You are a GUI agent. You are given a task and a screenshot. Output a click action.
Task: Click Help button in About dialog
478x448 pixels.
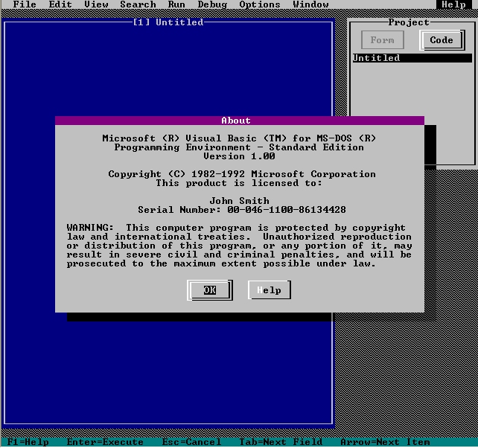[270, 289]
